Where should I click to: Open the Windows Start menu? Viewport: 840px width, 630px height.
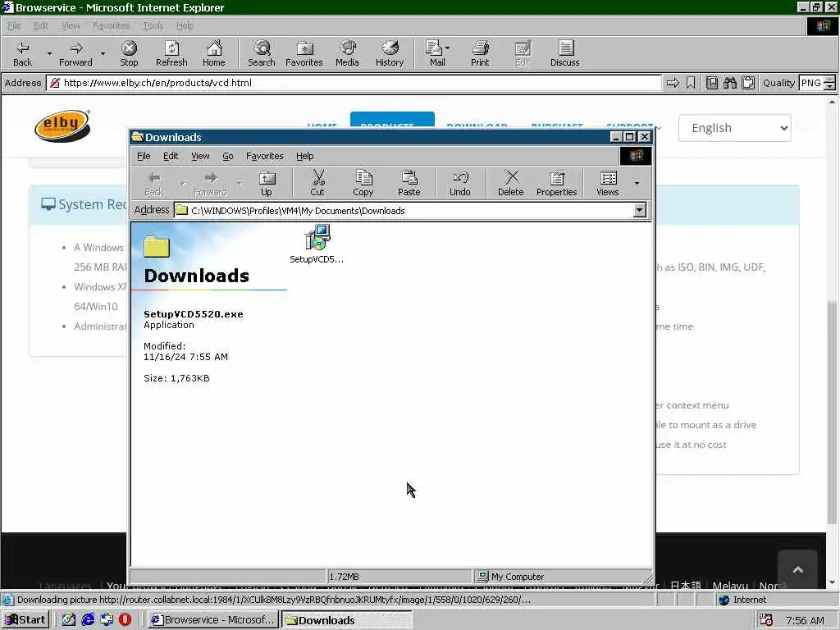tap(25, 620)
